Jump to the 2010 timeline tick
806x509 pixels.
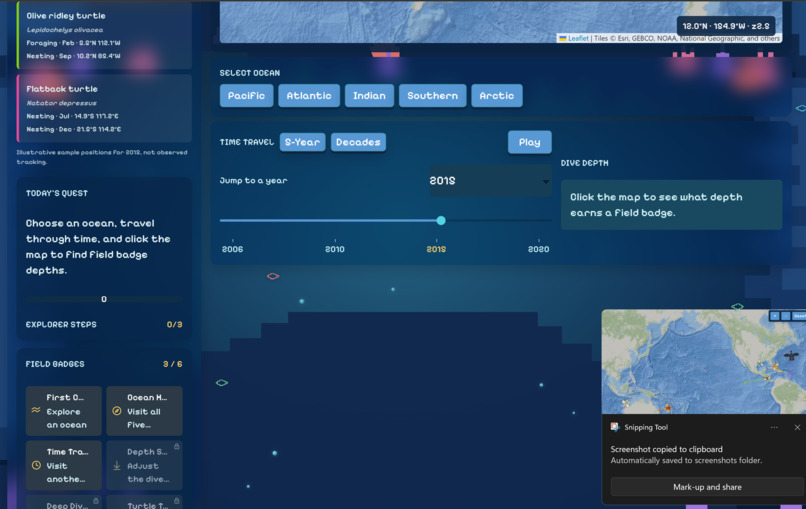pyautogui.click(x=335, y=249)
